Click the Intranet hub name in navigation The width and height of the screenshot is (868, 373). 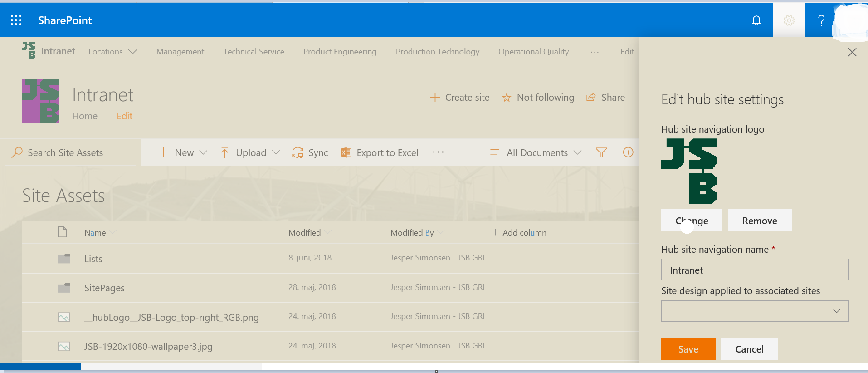(58, 51)
